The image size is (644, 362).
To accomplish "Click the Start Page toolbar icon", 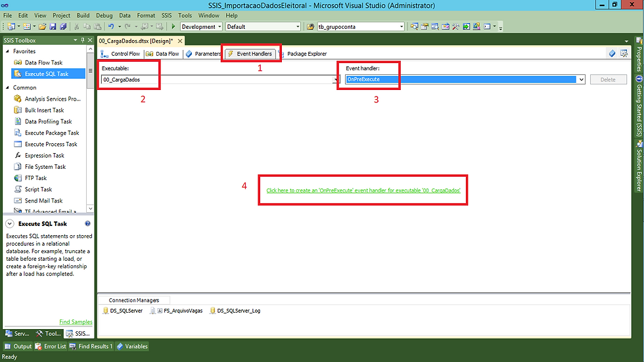I will (x=446, y=27).
